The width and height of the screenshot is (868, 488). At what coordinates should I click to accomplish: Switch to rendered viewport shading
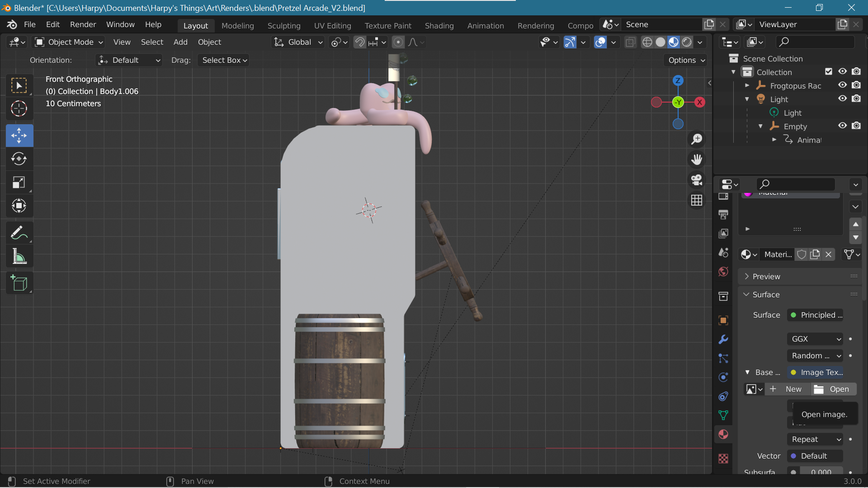[687, 42]
